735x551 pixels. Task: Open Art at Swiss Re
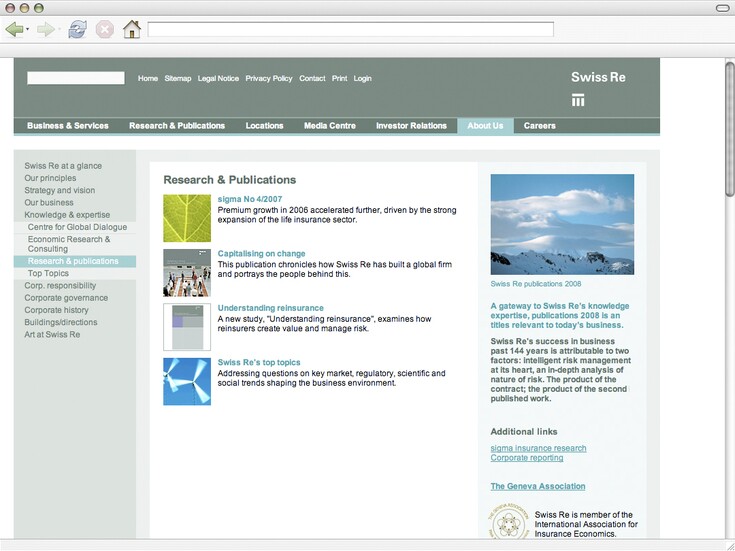pyautogui.click(x=52, y=334)
